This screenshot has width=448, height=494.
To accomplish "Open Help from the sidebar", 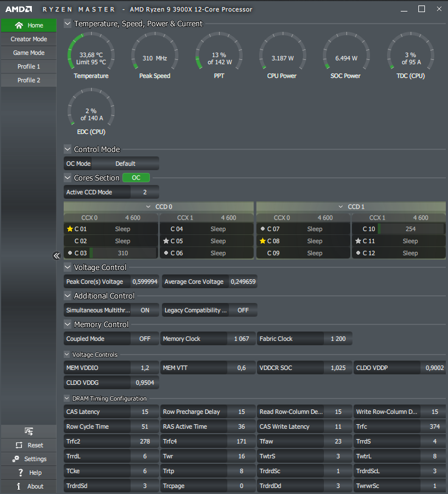I will pyautogui.click(x=29, y=473).
